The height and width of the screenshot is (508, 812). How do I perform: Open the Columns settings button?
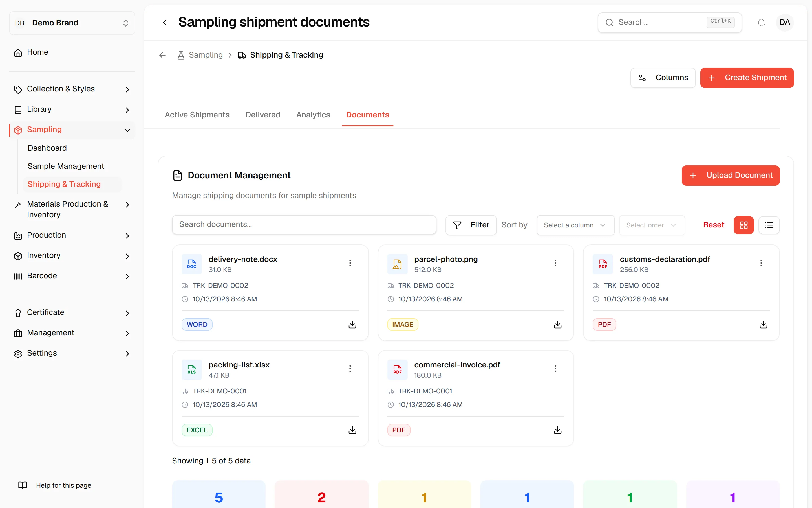[x=663, y=78]
